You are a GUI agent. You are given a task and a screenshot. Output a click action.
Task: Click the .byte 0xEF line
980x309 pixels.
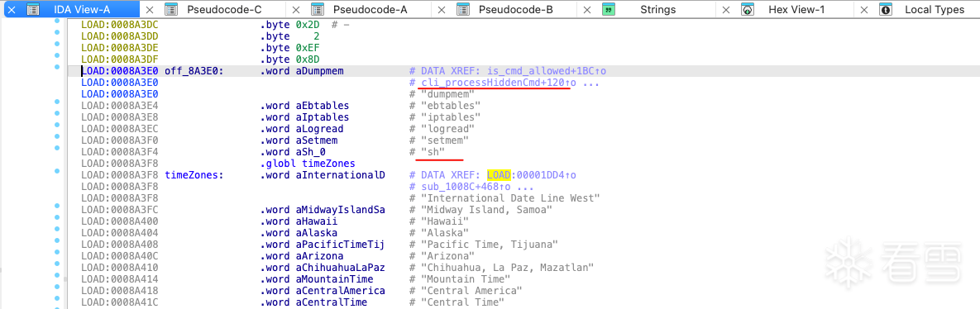point(290,47)
